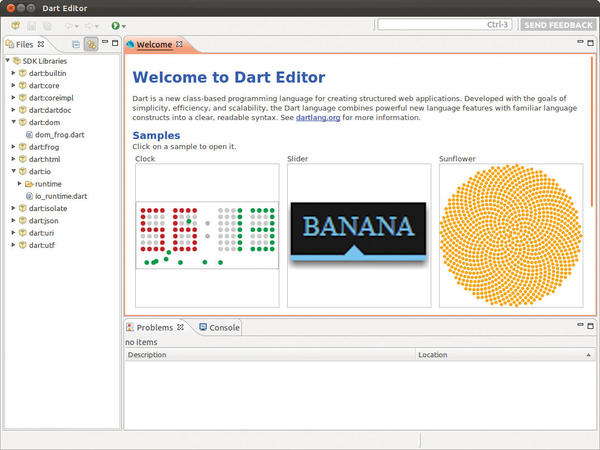Collapse the dart:dom library node
600x450 pixels.
(x=13, y=122)
